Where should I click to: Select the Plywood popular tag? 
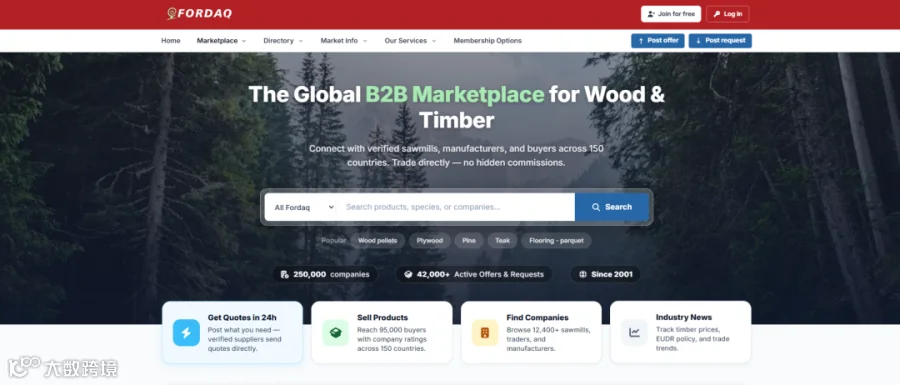pos(430,240)
